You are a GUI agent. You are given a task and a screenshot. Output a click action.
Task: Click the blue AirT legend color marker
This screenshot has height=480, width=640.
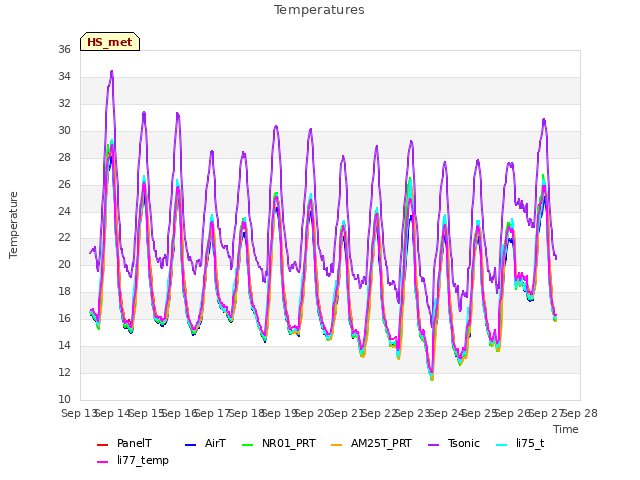(x=191, y=444)
